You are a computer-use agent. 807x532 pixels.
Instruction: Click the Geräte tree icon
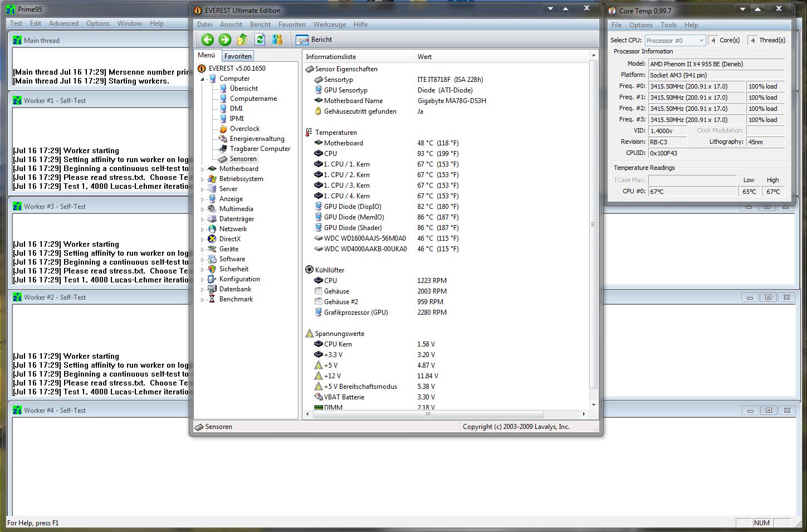pyautogui.click(x=212, y=249)
